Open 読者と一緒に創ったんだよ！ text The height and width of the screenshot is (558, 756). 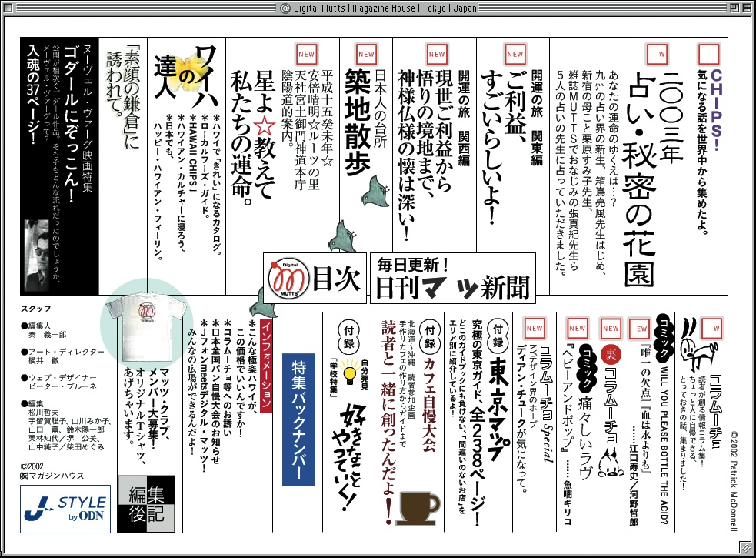[390, 423]
